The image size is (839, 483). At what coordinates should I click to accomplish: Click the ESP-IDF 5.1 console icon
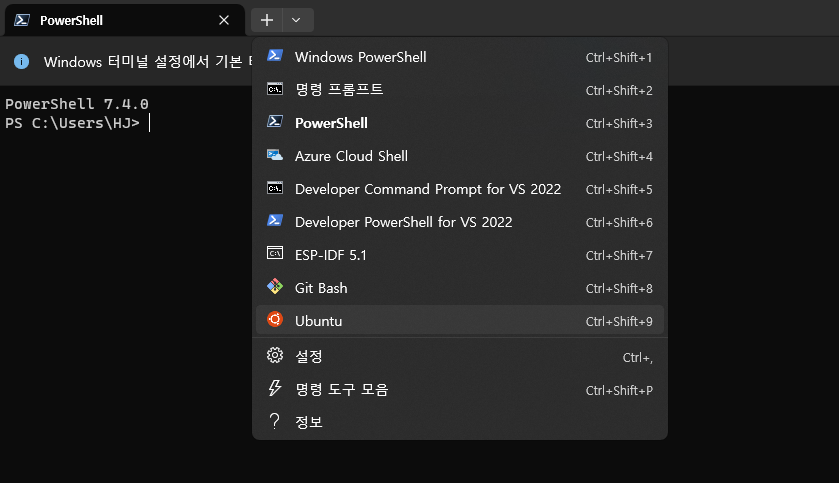[275, 253]
